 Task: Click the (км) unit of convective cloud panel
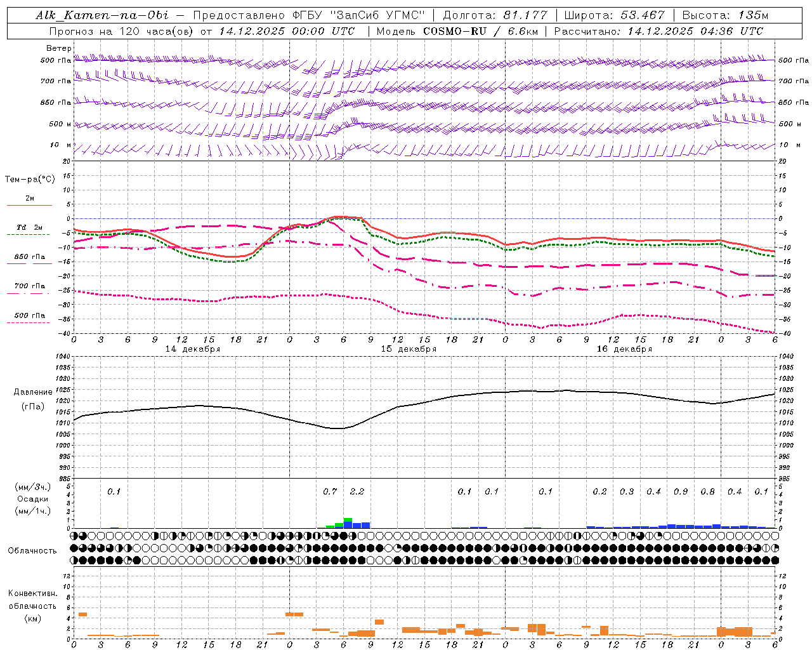(x=33, y=618)
